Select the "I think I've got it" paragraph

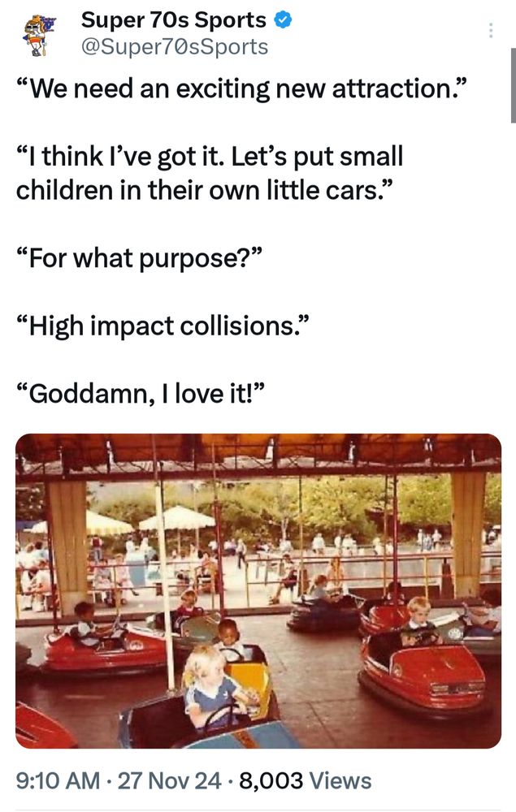pyautogui.click(x=210, y=174)
